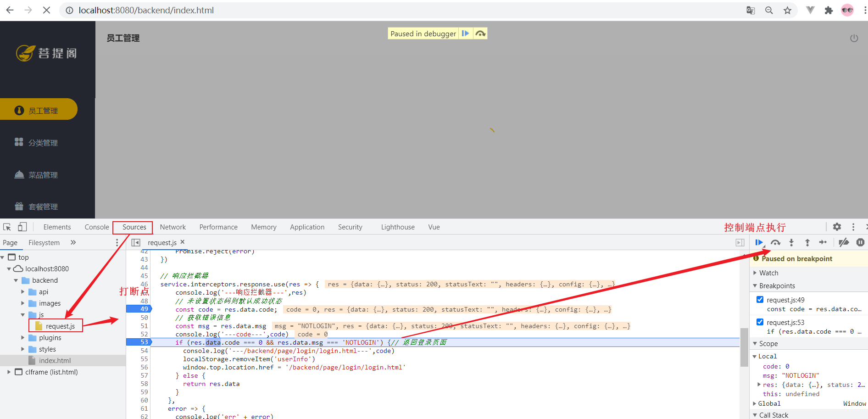Click the step out of function icon
Screen dimensions: 868x419
coord(807,242)
